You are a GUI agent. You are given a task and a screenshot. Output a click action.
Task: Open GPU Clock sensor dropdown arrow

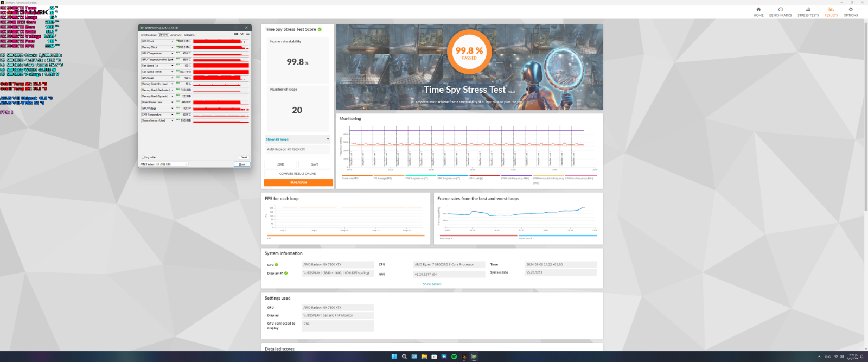pos(173,41)
